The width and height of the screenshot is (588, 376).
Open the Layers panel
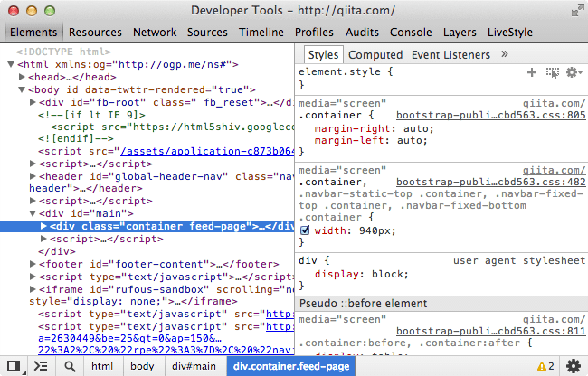point(460,33)
